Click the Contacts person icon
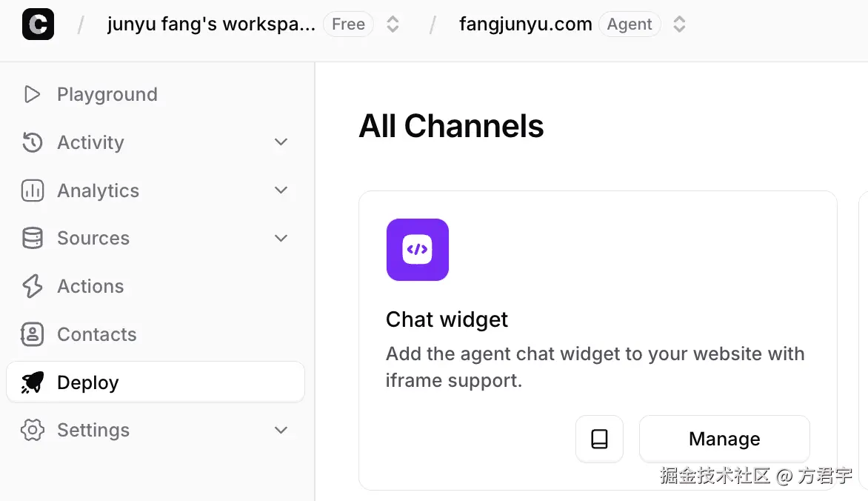 tap(32, 334)
